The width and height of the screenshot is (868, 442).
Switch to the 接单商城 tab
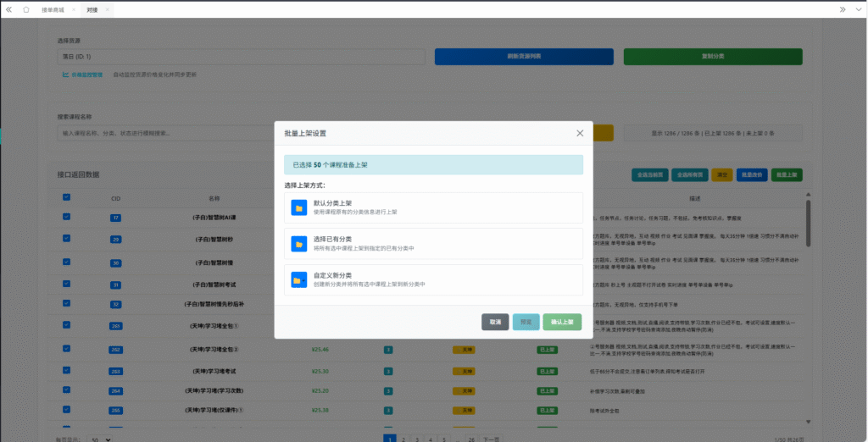tap(53, 9)
